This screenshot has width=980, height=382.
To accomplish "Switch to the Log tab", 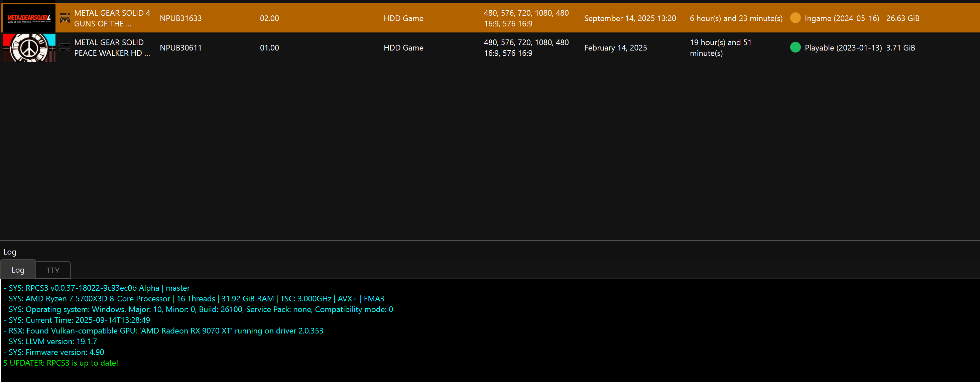I will pos(18,270).
